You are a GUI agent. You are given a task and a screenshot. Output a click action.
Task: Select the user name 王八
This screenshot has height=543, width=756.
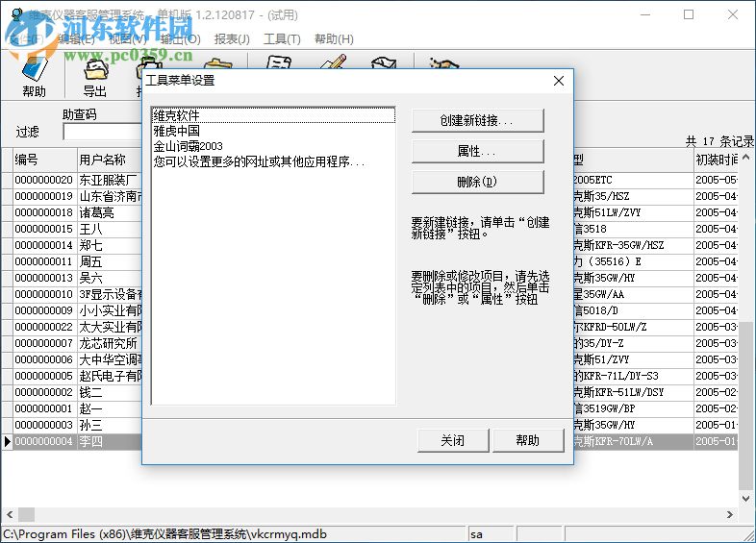pos(110,230)
